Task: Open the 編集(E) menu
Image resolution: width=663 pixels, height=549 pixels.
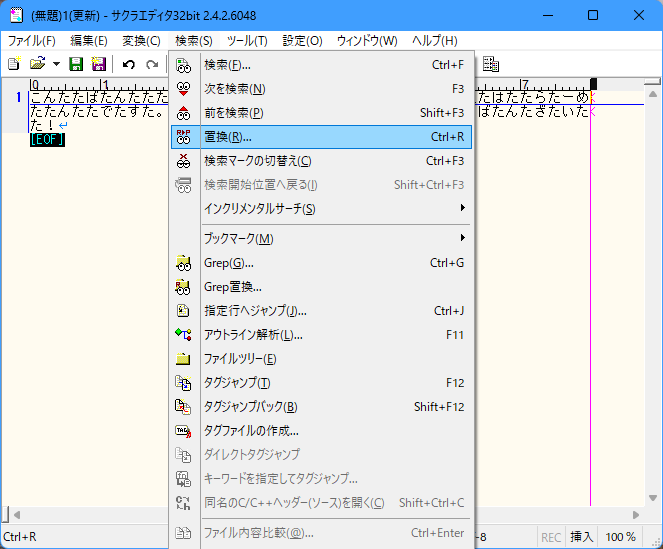Action: click(x=89, y=41)
